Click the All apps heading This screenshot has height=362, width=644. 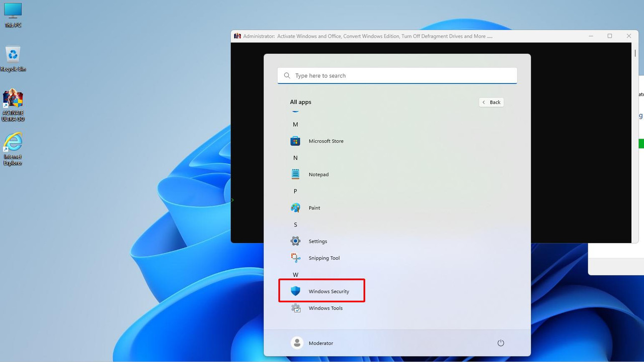point(300,102)
